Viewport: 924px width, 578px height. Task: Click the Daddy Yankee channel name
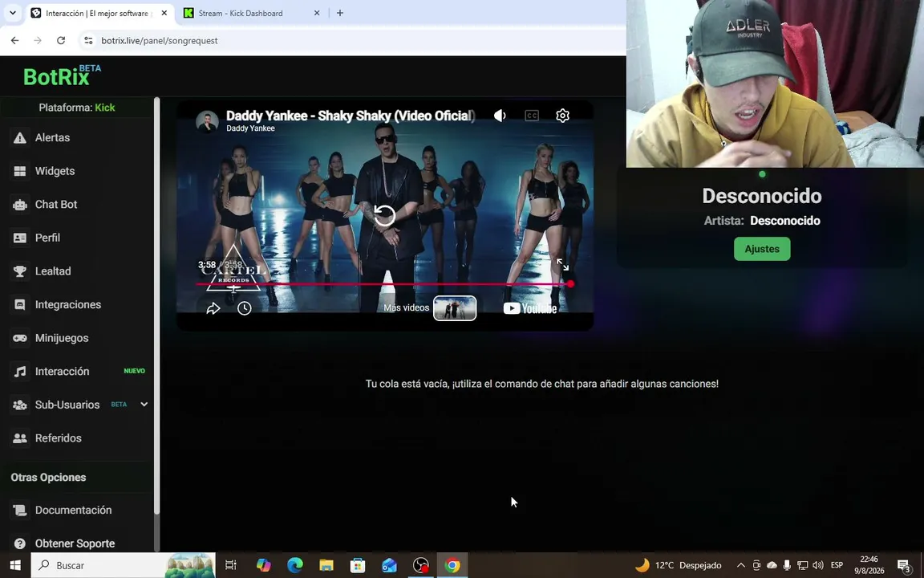tap(250, 128)
